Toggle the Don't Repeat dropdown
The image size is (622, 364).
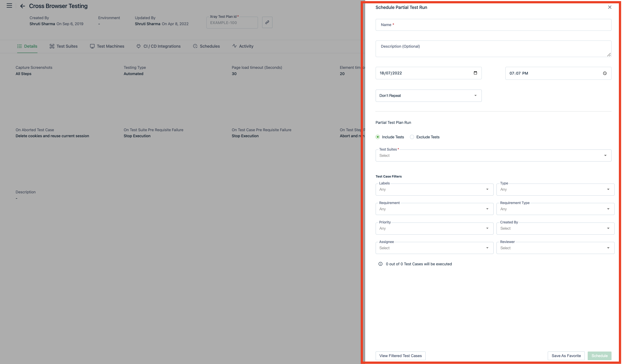pos(428,95)
